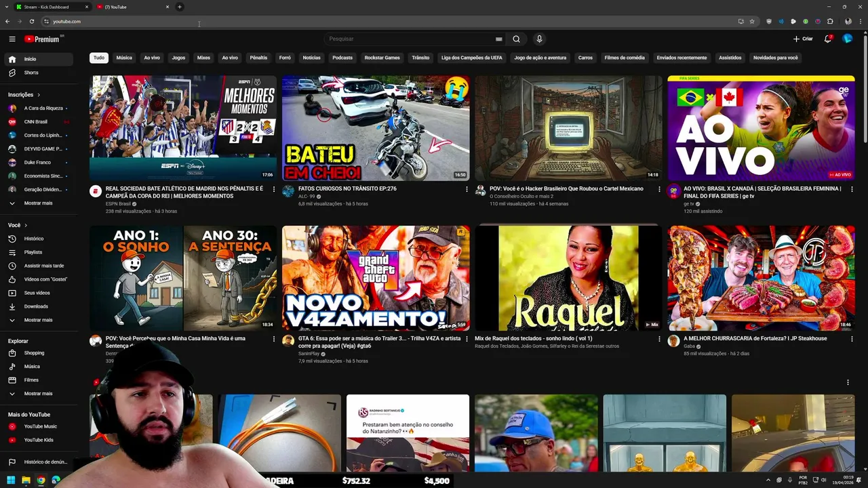Open options menu for Brasil x Canadá video
868x488 pixels.
(x=852, y=189)
